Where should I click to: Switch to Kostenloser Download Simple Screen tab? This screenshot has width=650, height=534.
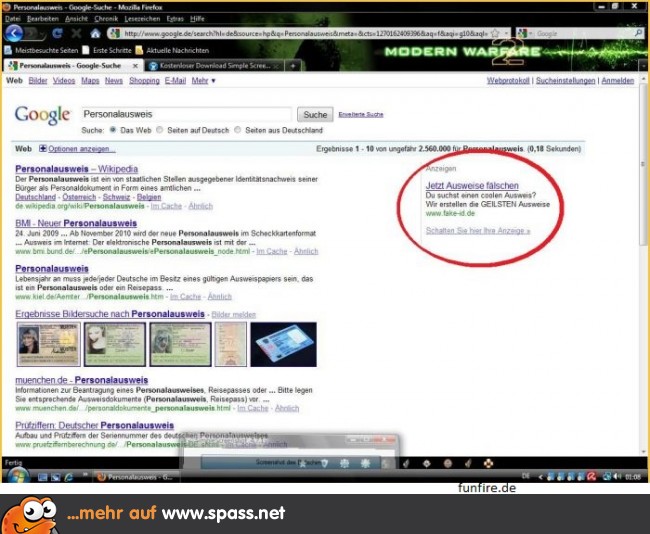point(215,66)
